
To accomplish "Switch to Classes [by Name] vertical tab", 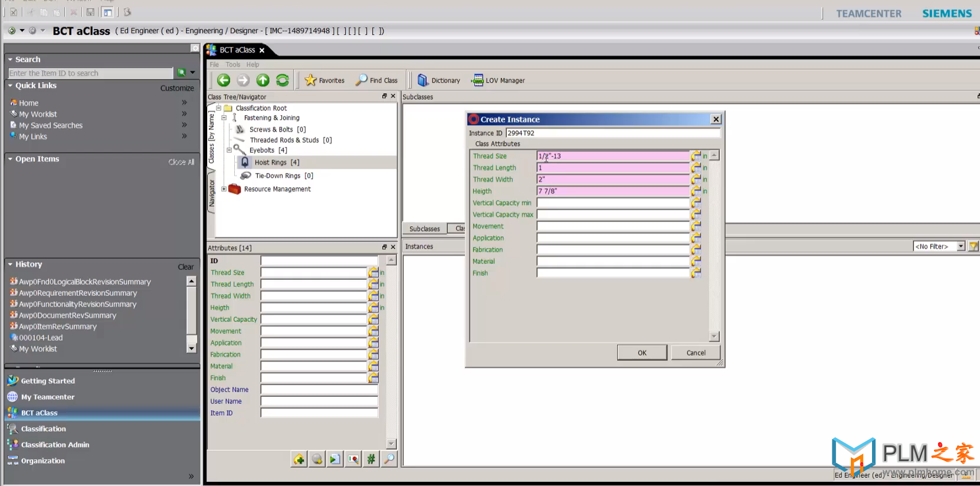I will coord(211,138).
